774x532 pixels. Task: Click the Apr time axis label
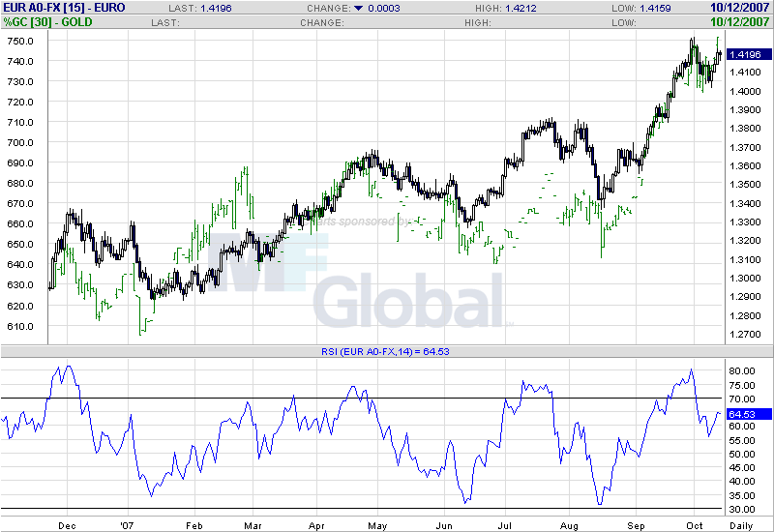316,525
